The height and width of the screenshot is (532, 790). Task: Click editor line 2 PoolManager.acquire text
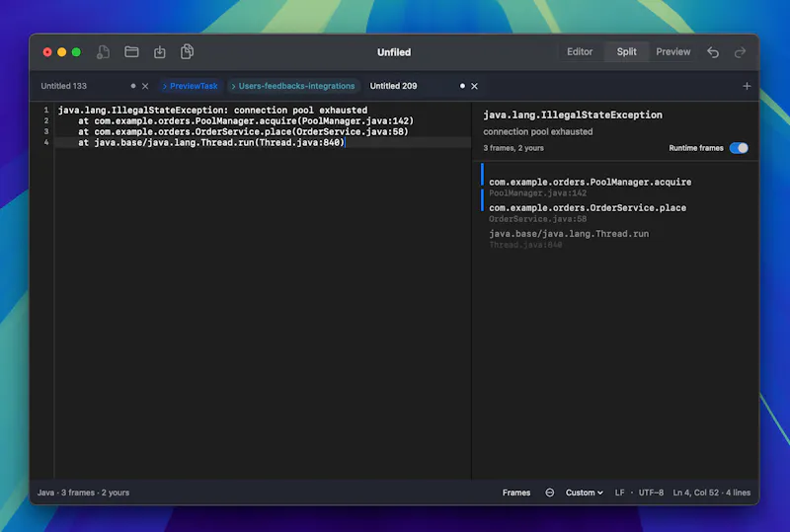point(245,120)
